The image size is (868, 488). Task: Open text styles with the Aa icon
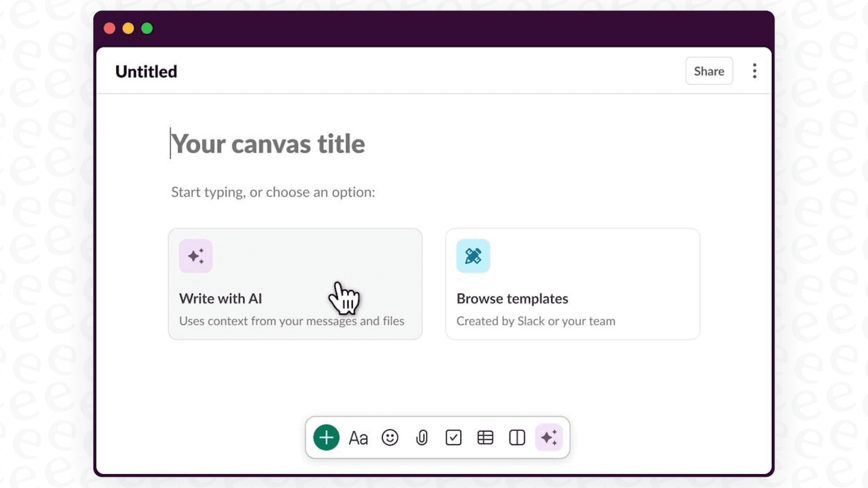(x=359, y=437)
